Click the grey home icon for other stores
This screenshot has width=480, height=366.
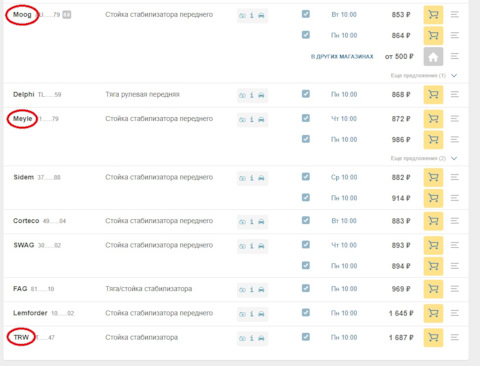[x=433, y=56]
